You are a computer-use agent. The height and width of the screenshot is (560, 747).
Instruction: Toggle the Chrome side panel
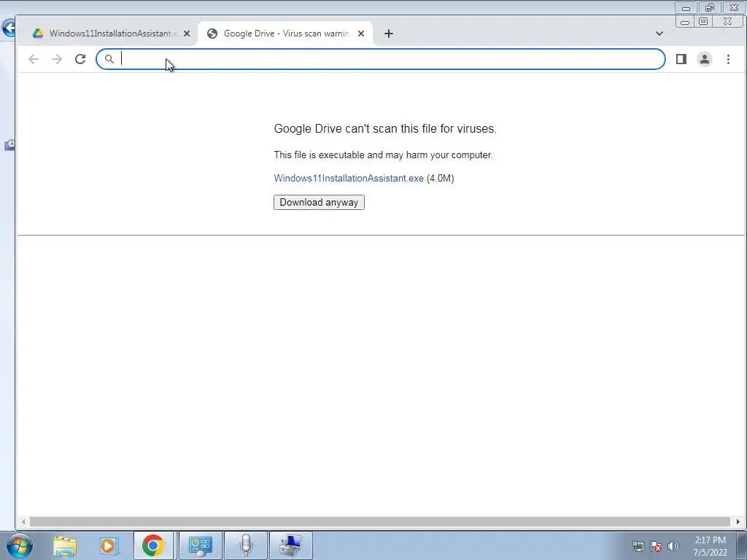[x=681, y=59]
